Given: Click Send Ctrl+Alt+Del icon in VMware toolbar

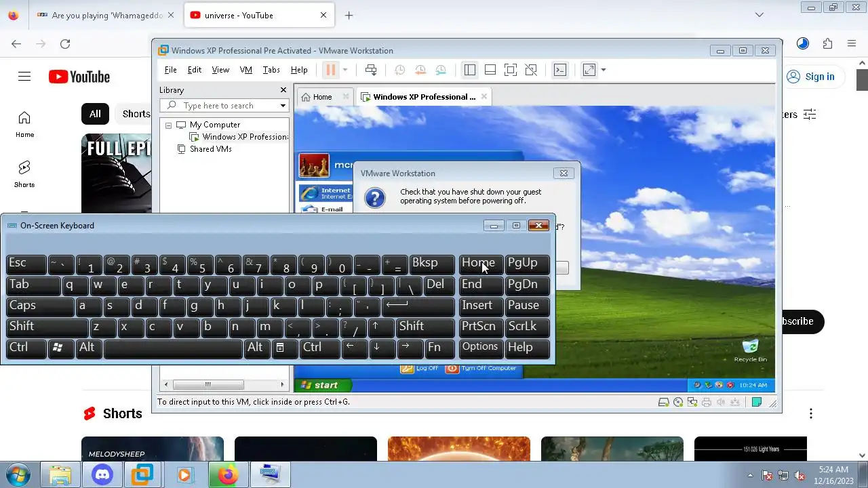Looking at the screenshot, I should [371, 70].
